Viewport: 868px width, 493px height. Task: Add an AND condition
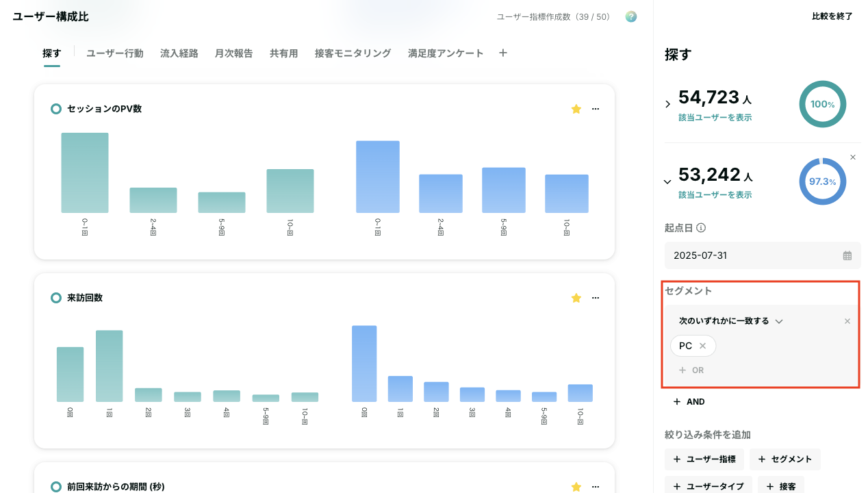[689, 402]
